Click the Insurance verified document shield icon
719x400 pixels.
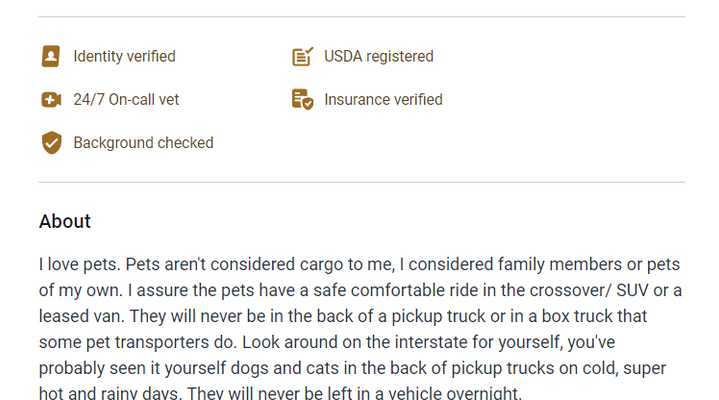pyautogui.click(x=303, y=100)
